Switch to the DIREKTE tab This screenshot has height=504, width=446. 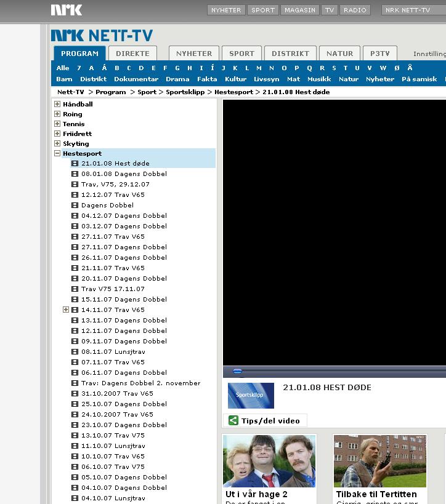(132, 54)
